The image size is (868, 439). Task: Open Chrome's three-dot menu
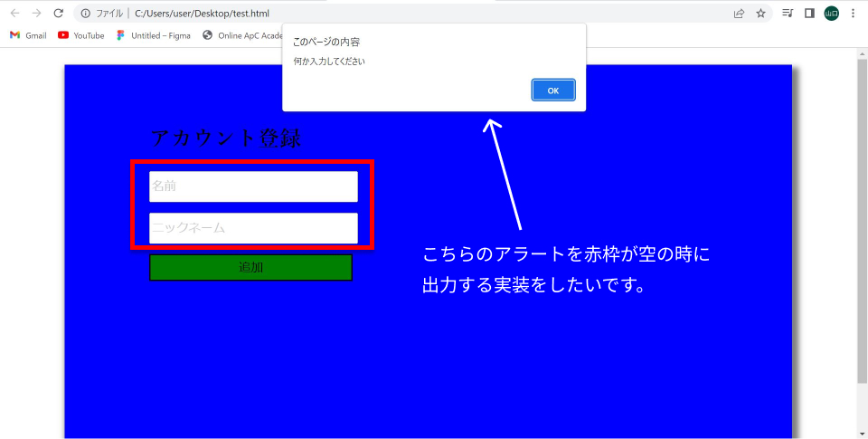pyautogui.click(x=853, y=14)
